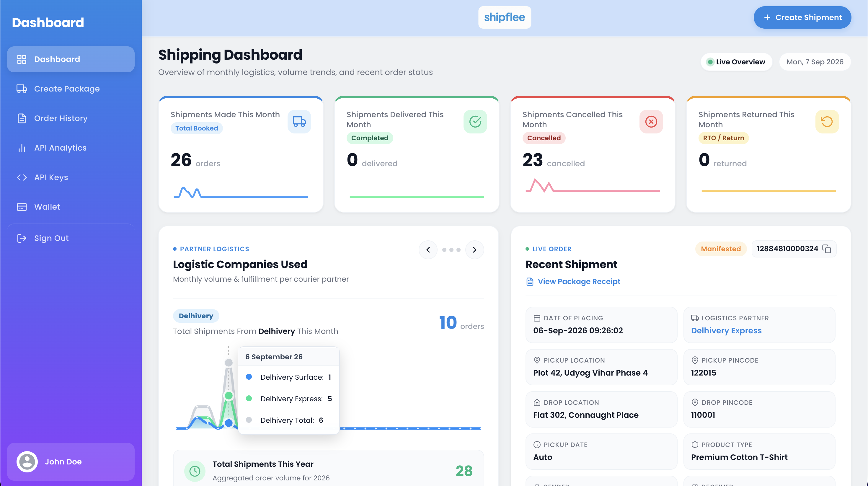868x486 pixels.
Task: Click the green Delhivery Express chart point
Action: [229, 396]
